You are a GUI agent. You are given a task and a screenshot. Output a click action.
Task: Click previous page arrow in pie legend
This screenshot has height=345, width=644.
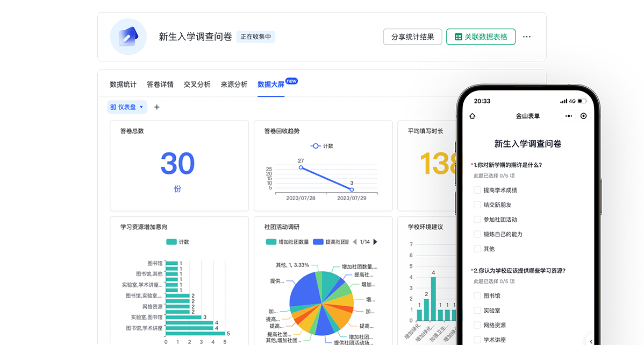pyautogui.click(x=355, y=242)
